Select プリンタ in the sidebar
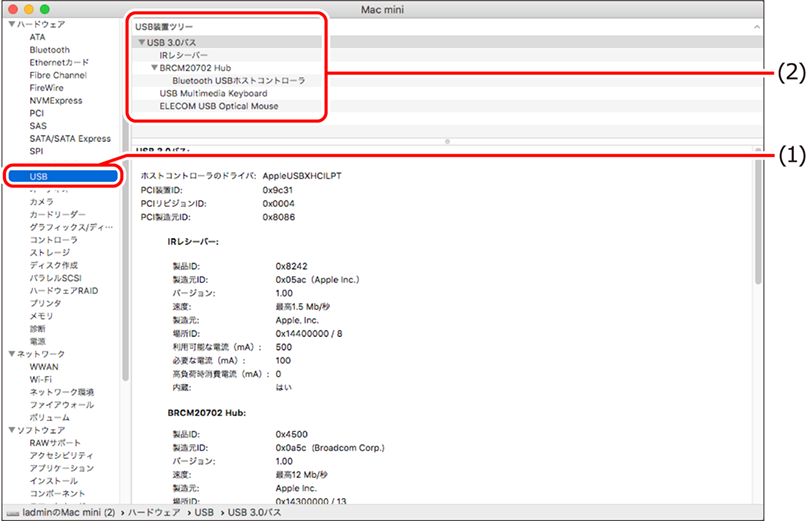Screen dimensions: 809x521 [x=45, y=303]
